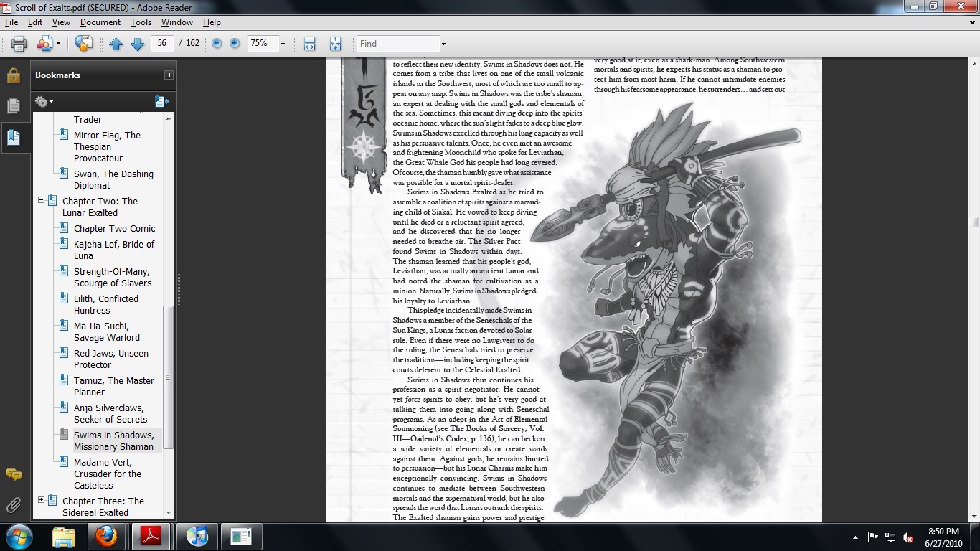The image size is (980, 551).
Task: Click the network tray icon
Action: click(x=890, y=537)
